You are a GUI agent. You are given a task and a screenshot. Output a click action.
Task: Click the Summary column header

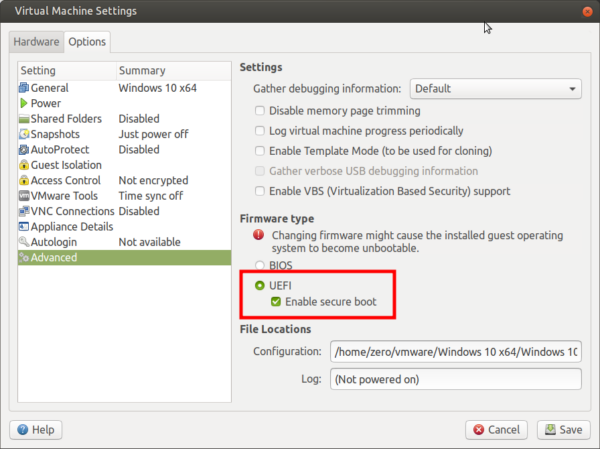[174, 71]
